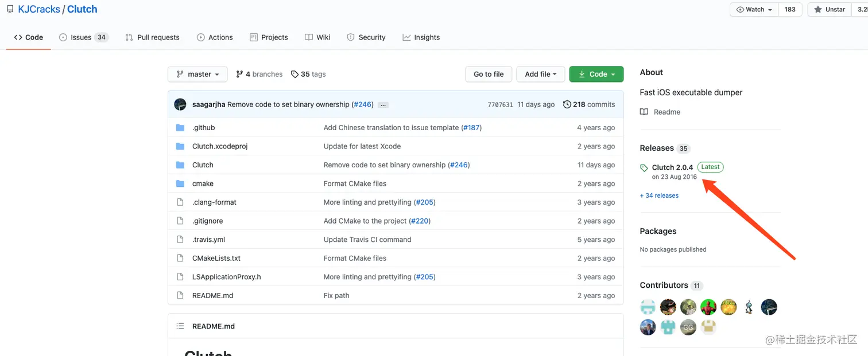Click the yellow glowing contributor avatar

click(x=728, y=307)
